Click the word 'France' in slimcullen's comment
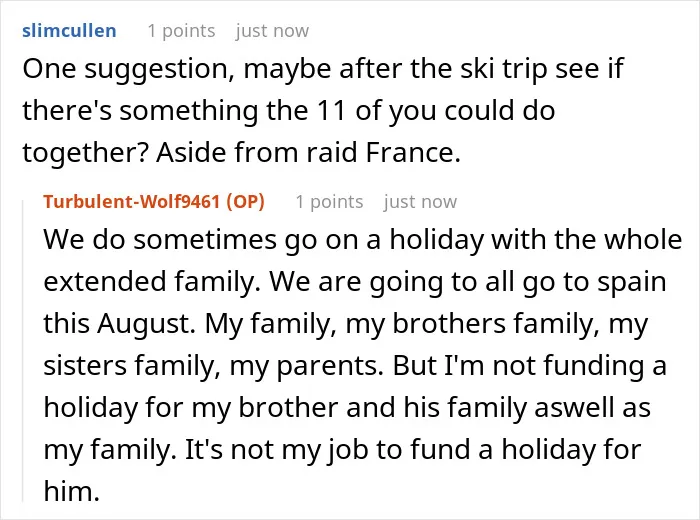Viewport: 700px width, 520px height. pyautogui.click(x=413, y=153)
